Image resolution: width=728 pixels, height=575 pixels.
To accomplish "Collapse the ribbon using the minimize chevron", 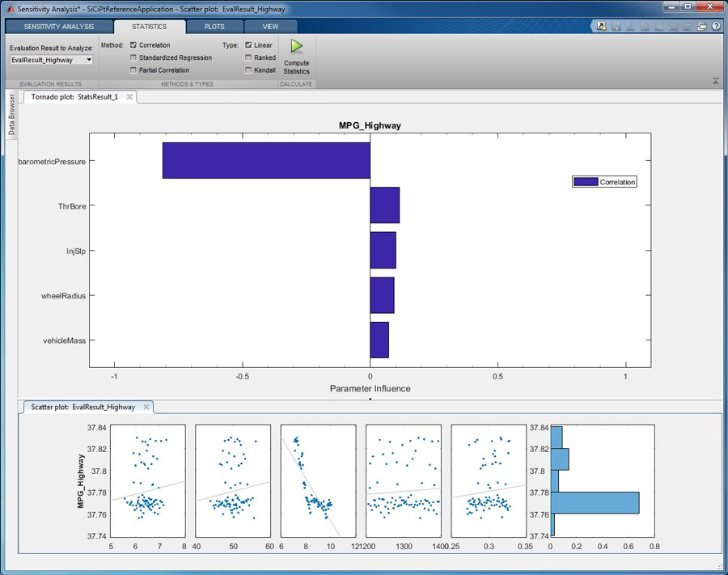I will (713, 81).
